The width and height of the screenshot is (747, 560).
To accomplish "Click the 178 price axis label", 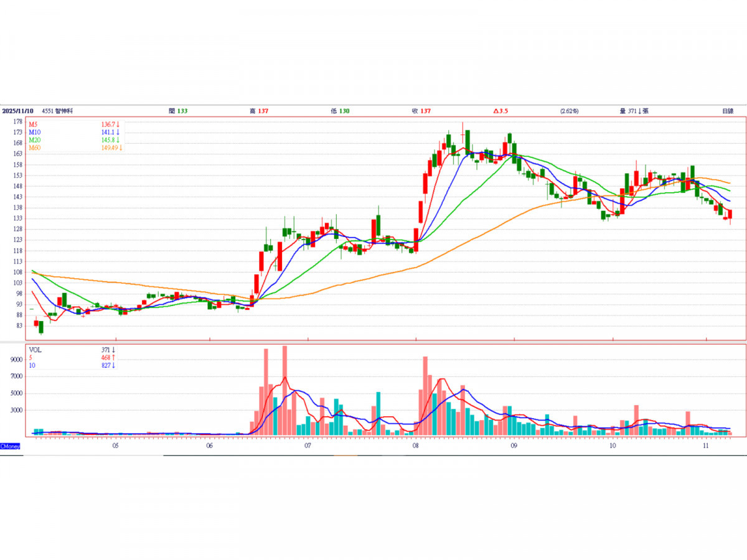I will tap(17, 121).
